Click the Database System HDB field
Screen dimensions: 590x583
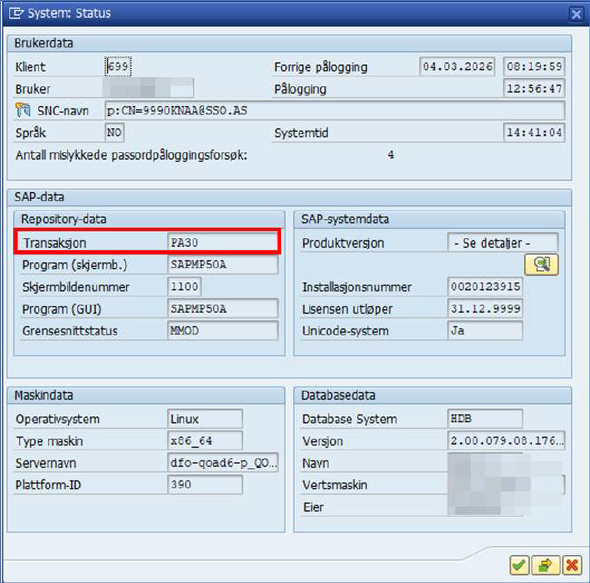[x=485, y=419]
